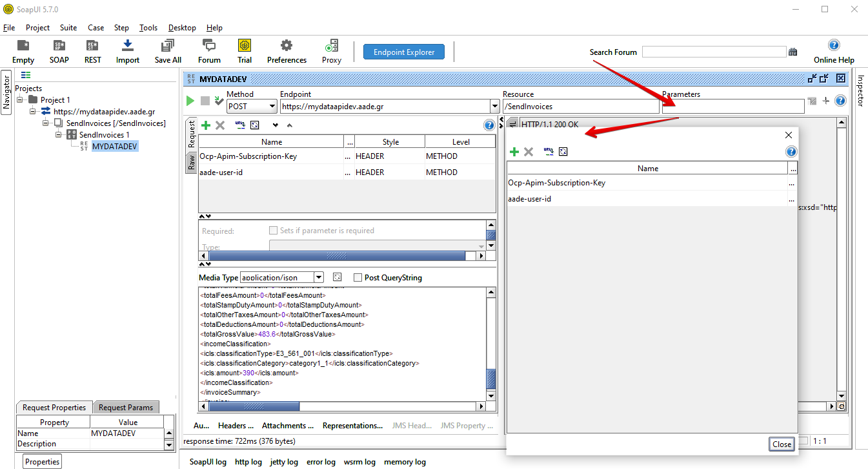The width and height of the screenshot is (868, 469).
Task: Switch to Request Params tab
Action: [126, 408]
